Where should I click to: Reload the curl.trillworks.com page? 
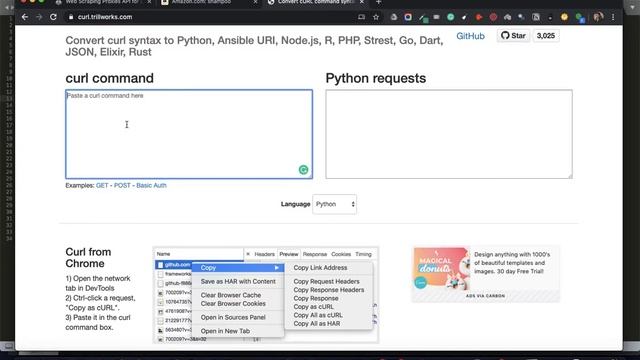(53, 17)
